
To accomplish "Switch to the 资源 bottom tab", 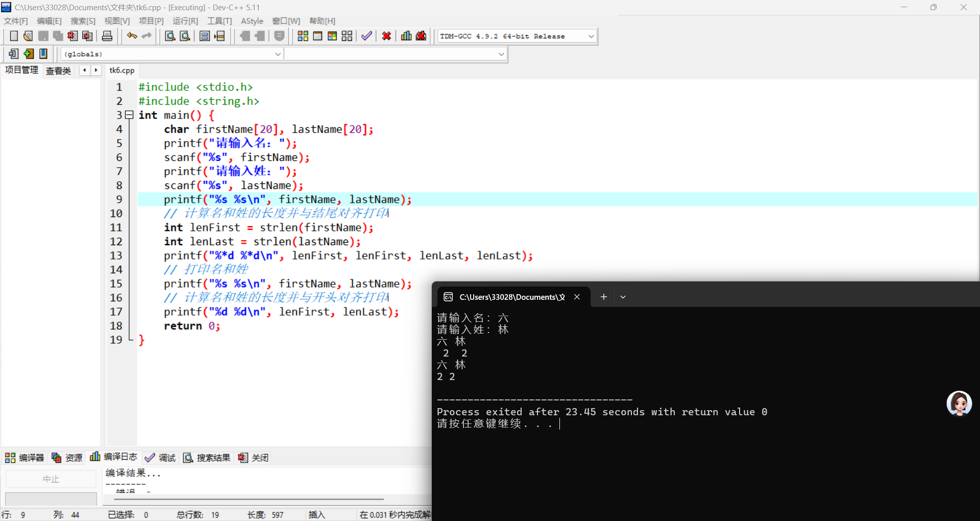I will (67, 458).
